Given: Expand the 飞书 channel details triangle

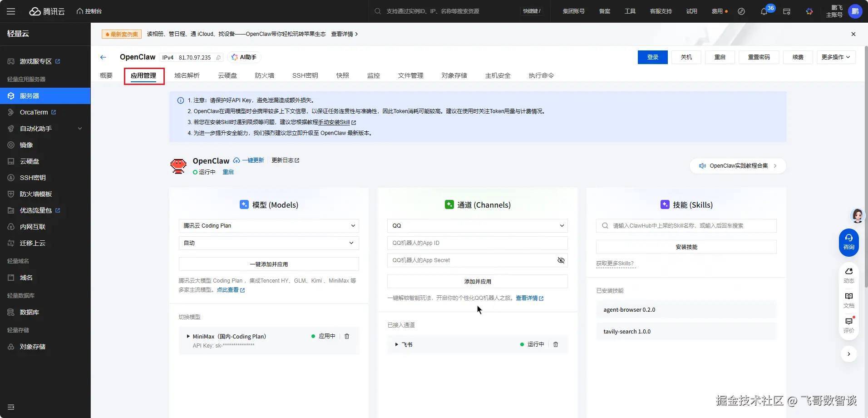Looking at the screenshot, I should pyautogui.click(x=397, y=344).
